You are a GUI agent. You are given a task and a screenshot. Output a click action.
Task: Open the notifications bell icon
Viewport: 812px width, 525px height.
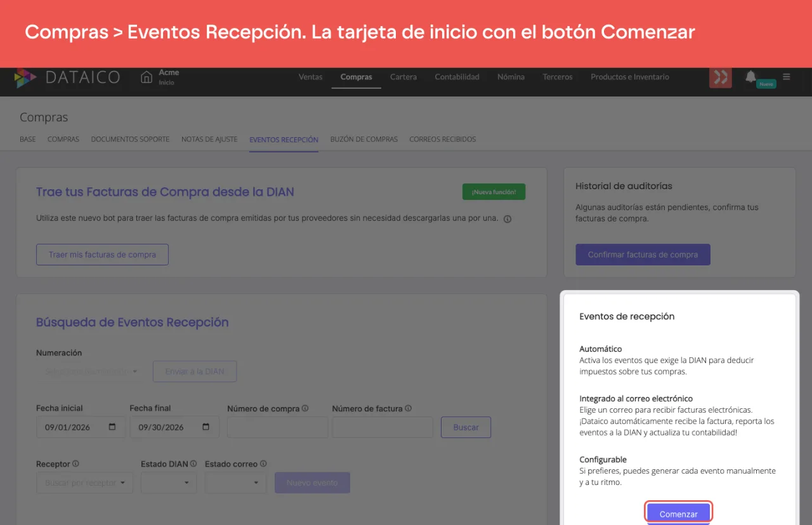[x=750, y=77]
